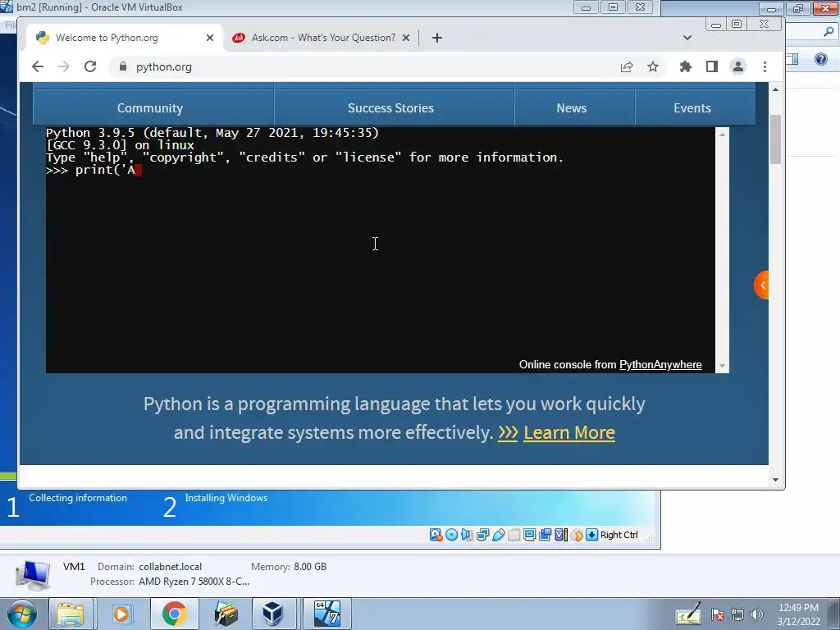The width and height of the screenshot is (840, 630).
Task: Open Action Center flag tray icon
Action: (x=718, y=614)
